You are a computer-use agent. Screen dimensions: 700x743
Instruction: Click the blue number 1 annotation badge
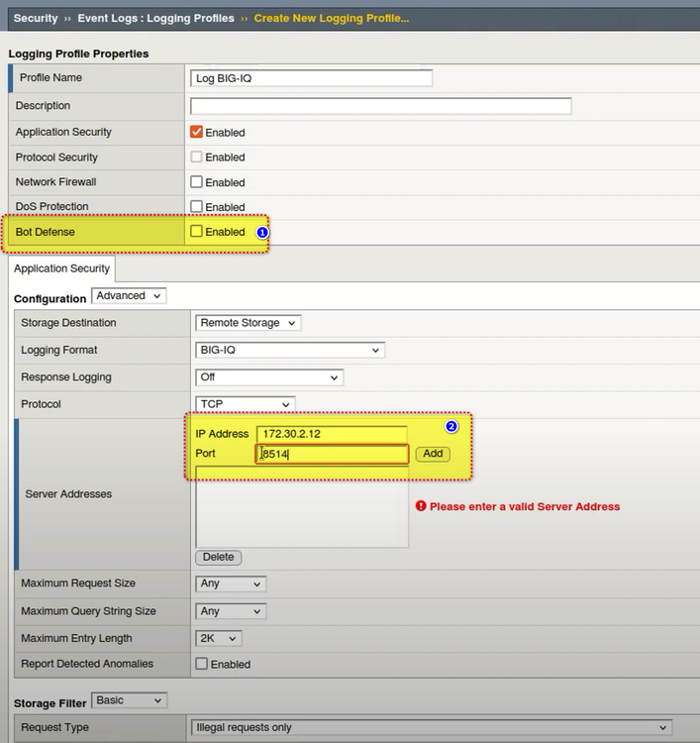coord(262,232)
